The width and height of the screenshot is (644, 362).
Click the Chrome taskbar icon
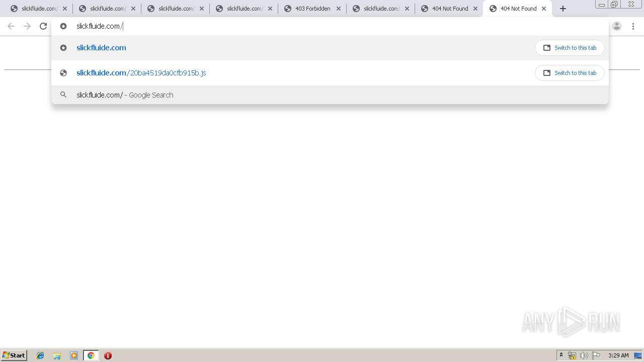91,355
